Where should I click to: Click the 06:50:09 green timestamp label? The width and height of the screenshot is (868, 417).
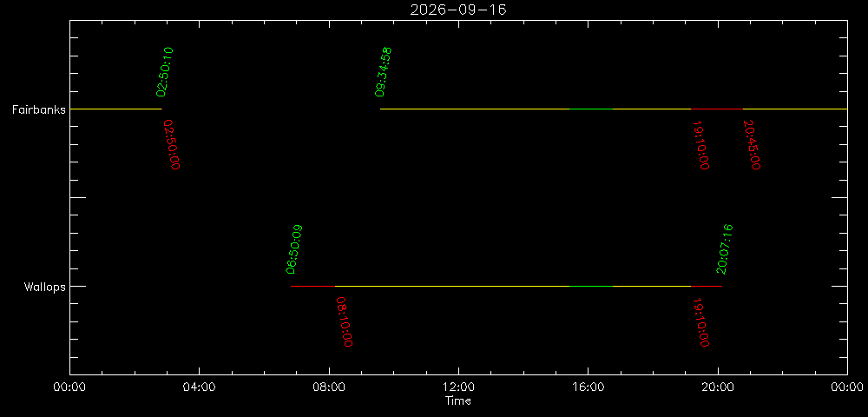point(293,249)
